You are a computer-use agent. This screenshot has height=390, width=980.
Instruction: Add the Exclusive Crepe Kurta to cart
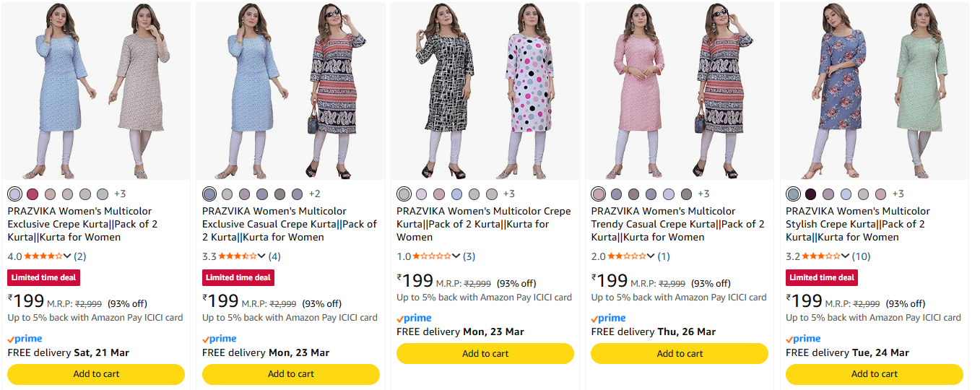point(96,374)
